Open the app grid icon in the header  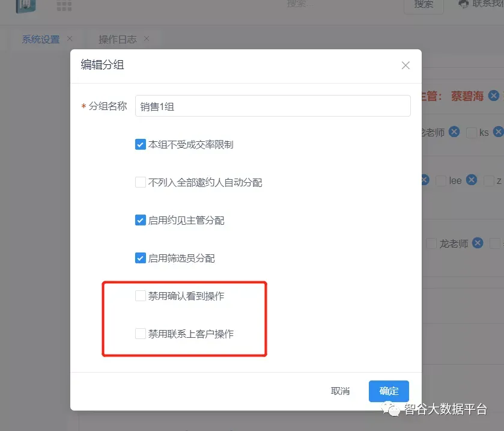[x=64, y=5]
